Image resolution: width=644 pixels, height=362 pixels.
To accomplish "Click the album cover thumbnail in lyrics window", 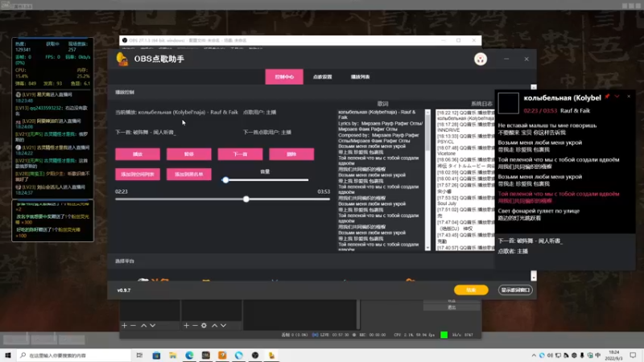I will 509,103.
